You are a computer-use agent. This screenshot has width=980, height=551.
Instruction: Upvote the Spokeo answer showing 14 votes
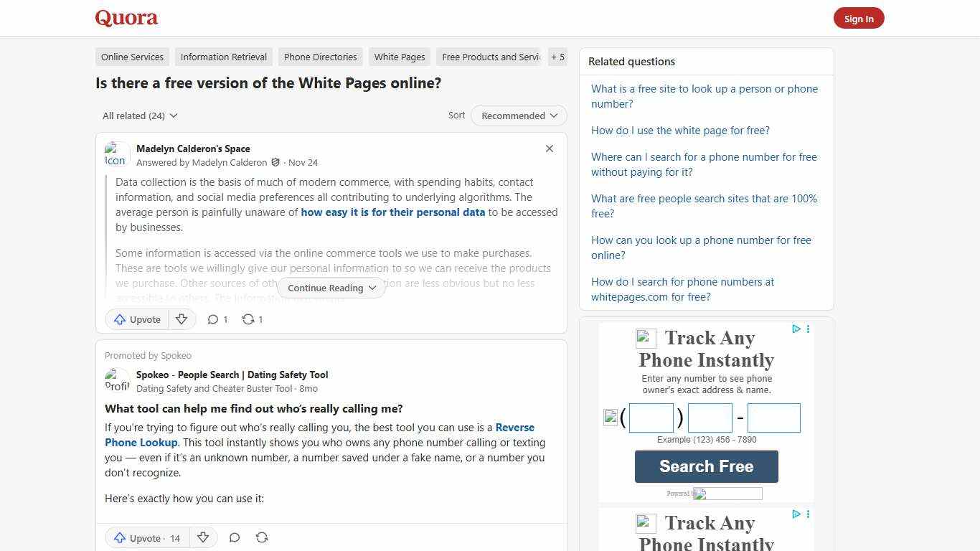146,537
